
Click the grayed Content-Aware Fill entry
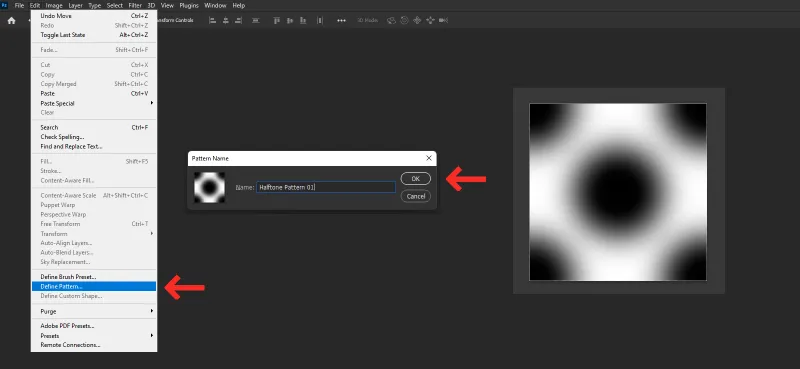94,181
